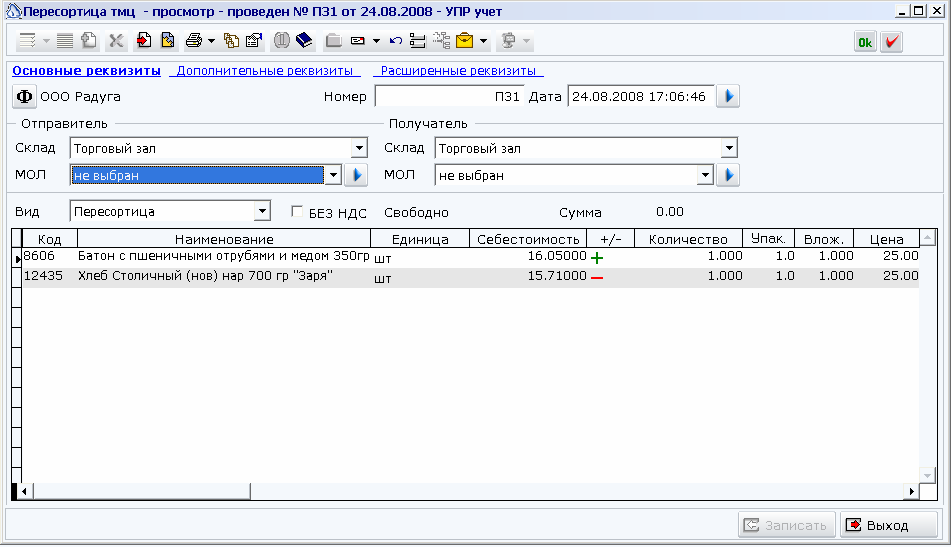Click red minus sign in Хлеб row
951x547 pixels.
point(597,278)
